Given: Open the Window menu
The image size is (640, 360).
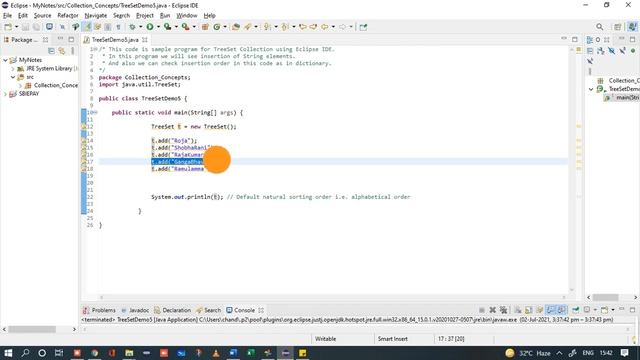Looking at the screenshot, I should [187, 16].
